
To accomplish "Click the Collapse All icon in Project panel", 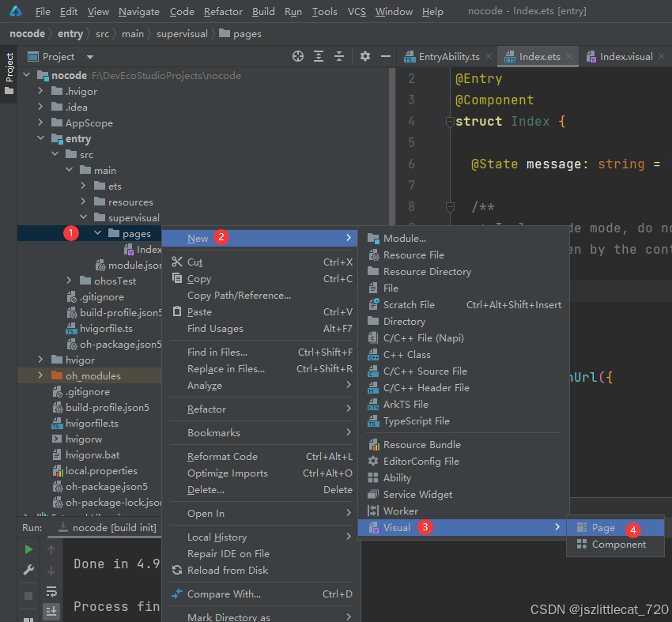I will pyautogui.click(x=339, y=56).
